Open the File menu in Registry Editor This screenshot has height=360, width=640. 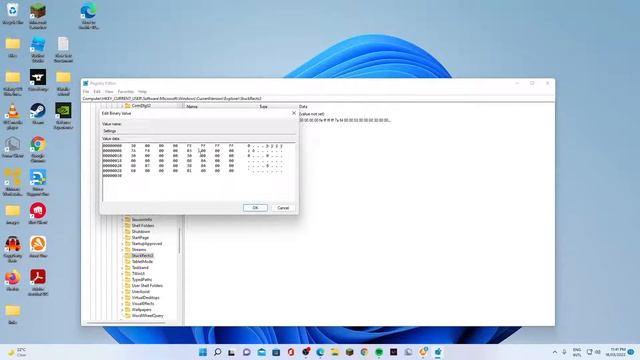click(x=86, y=91)
